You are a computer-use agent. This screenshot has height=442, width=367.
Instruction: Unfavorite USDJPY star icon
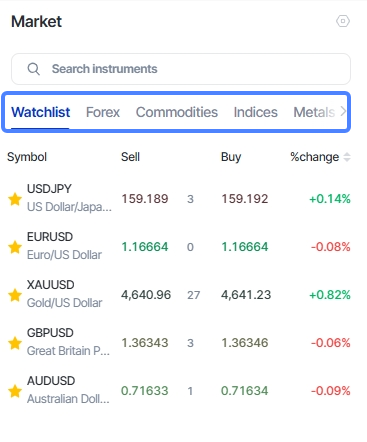point(15,199)
